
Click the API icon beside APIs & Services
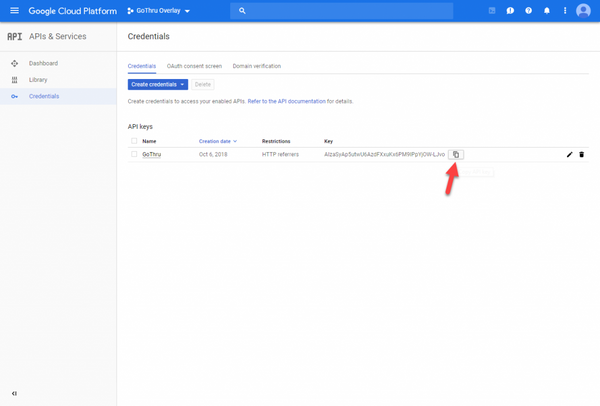click(x=15, y=36)
